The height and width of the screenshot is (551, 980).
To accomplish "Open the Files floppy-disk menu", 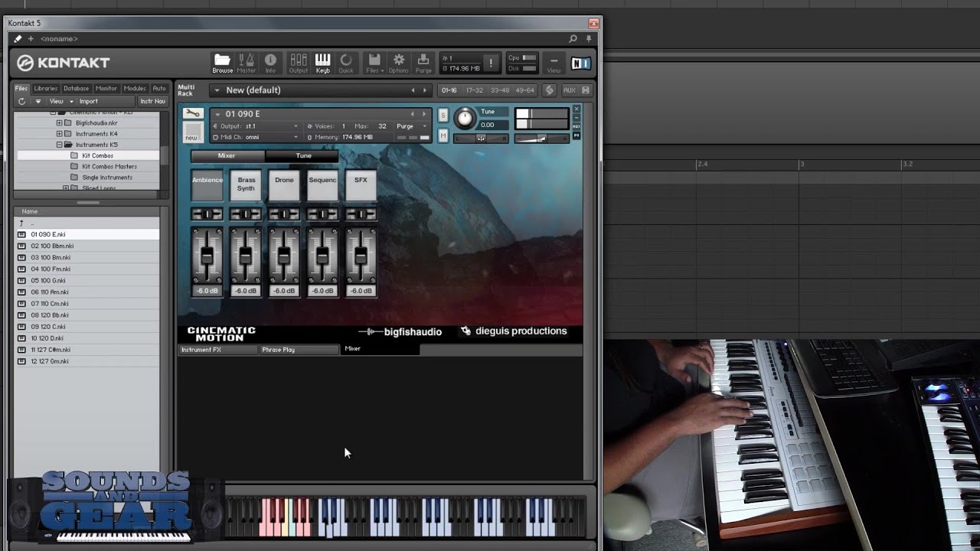I will click(x=374, y=63).
